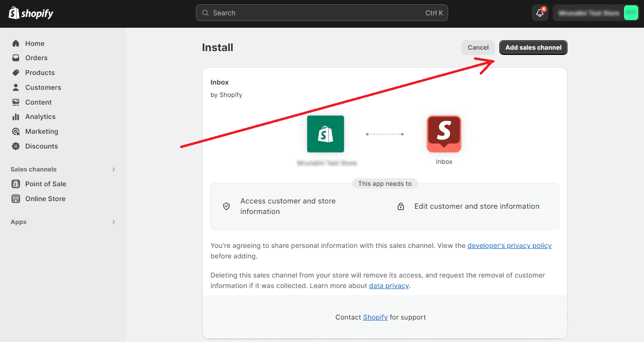Cancel the Inbox installation
The image size is (644, 342).
[x=478, y=47]
